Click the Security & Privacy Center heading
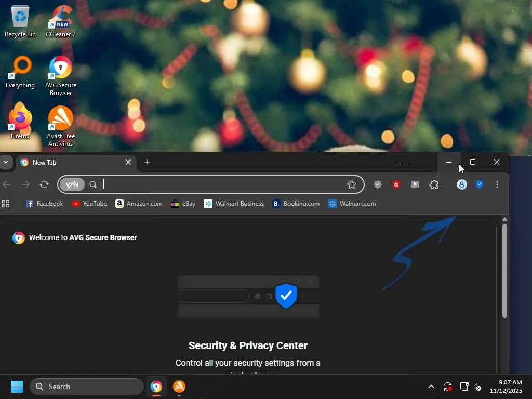Image resolution: width=532 pixels, height=399 pixels. pos(248,345)
